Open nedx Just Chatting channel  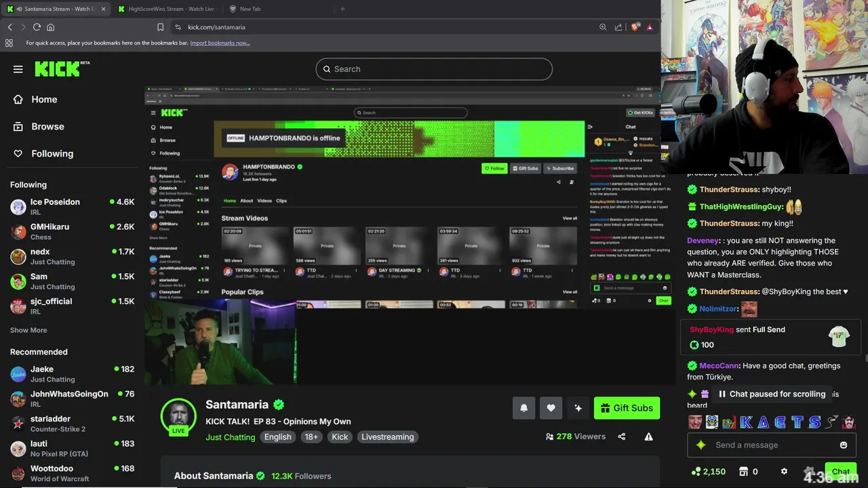click(x=72, y=256)
